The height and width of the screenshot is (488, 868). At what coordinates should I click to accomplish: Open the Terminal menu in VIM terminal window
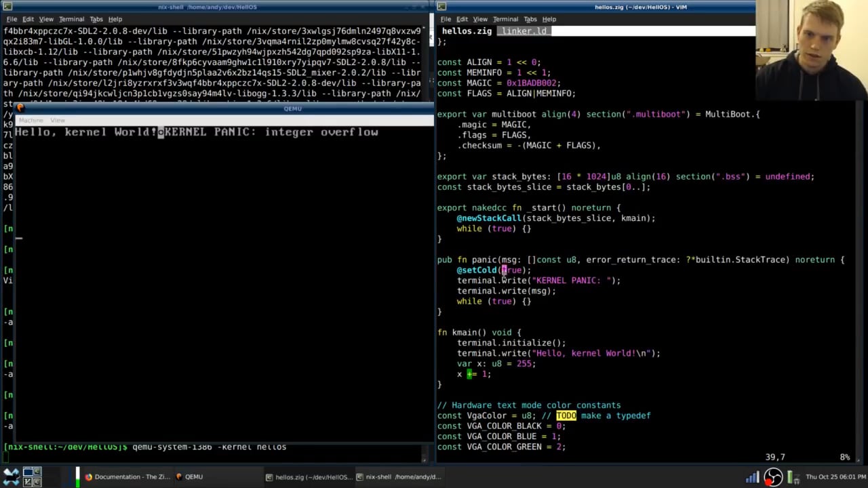pos(505,19)
